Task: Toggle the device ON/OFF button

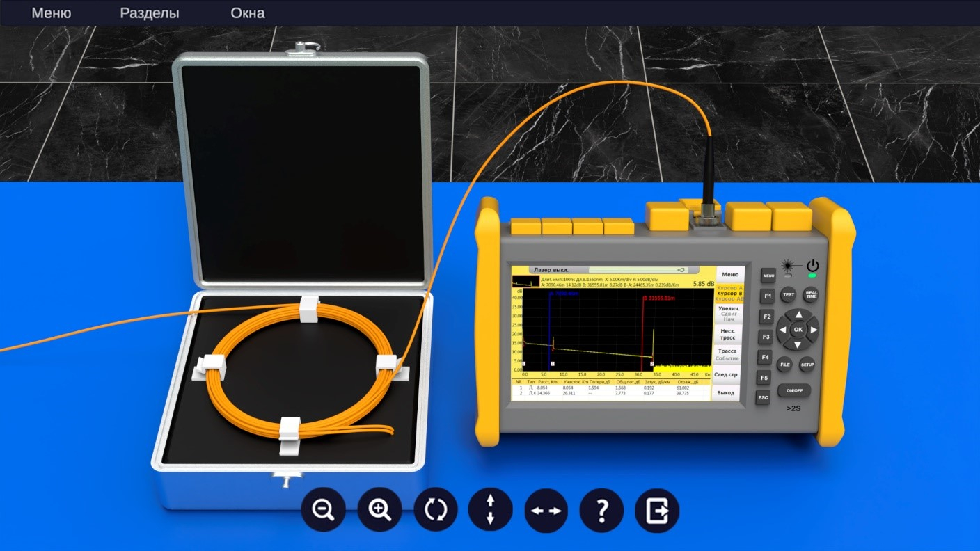Action: [x=794, y=390]
